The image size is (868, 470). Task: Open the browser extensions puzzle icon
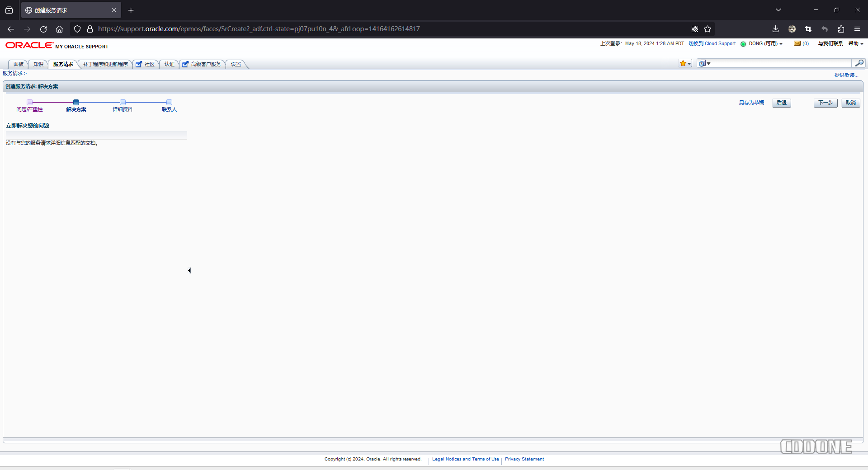pos(841,29)
